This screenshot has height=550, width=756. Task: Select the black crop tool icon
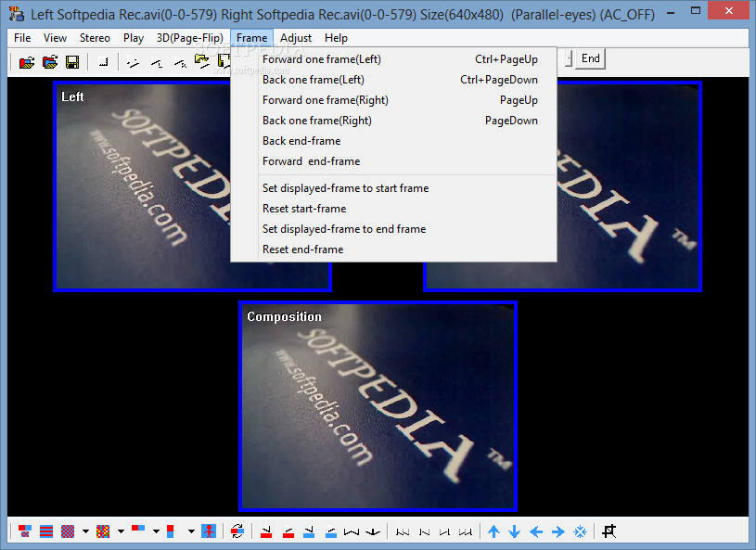pyautogui.click(x=609, y=531)
